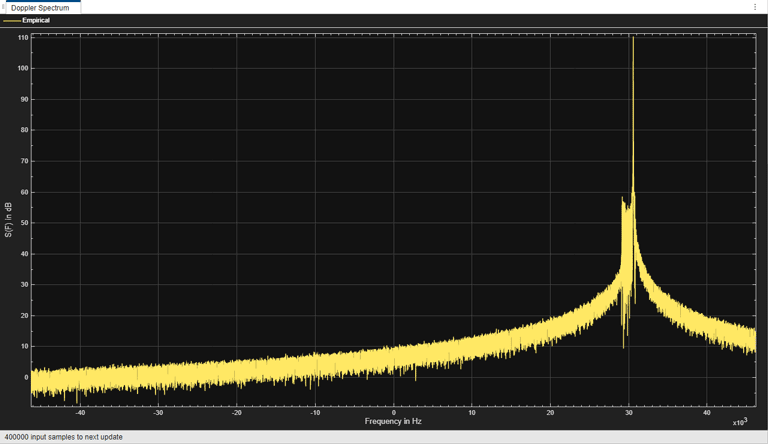Click the 20 tick label on frequency axis
Image resolution: width=768 pixels, height=444 pixels.
coord(550,412)
